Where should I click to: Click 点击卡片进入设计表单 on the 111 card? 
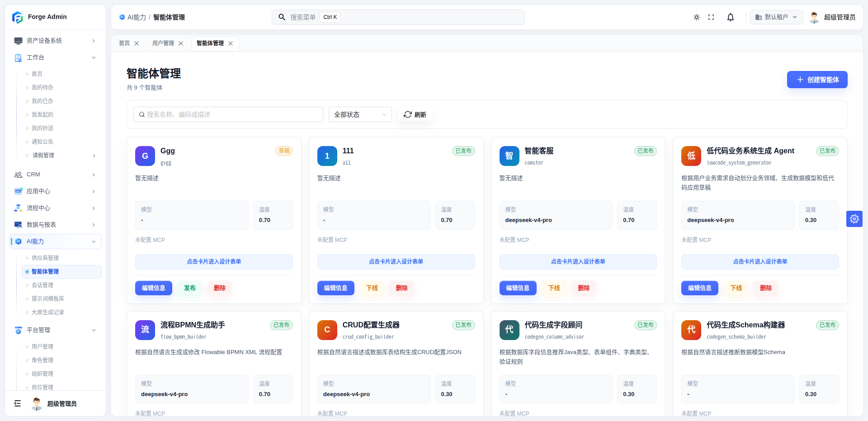coord(396,262)
